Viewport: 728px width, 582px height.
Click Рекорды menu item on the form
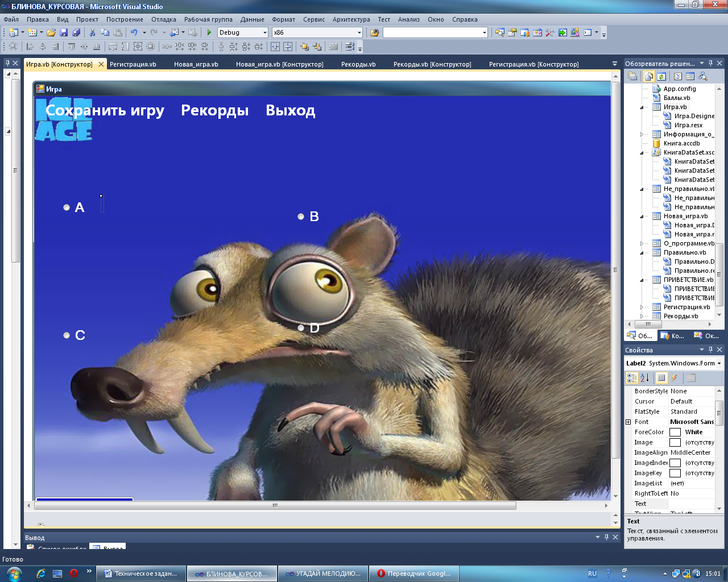point(215,110)
